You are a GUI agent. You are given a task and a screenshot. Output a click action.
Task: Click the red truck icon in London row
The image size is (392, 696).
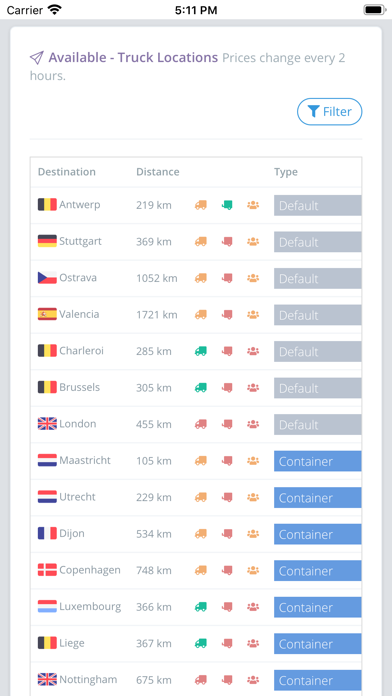[x=201, y=424]
